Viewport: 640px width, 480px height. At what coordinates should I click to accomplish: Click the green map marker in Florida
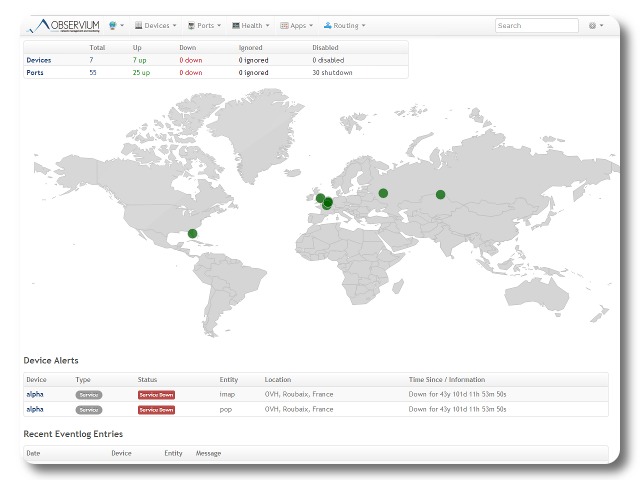[x=193, y=233]
